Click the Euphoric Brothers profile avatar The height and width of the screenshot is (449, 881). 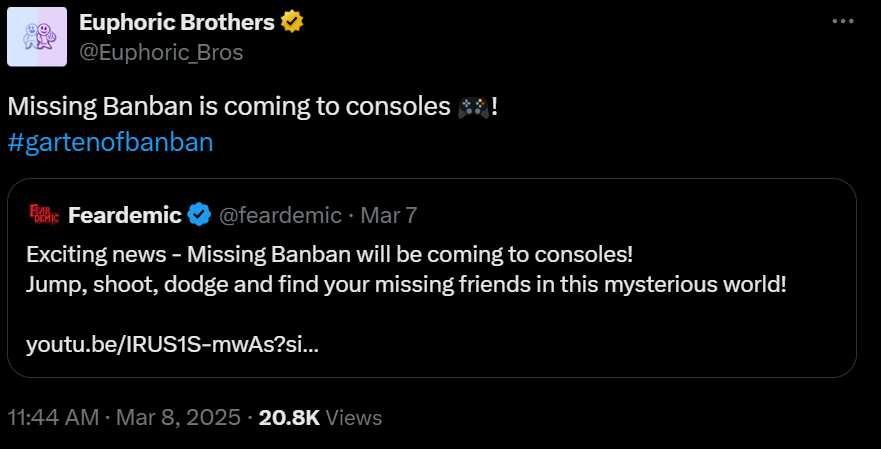point(37,36)
